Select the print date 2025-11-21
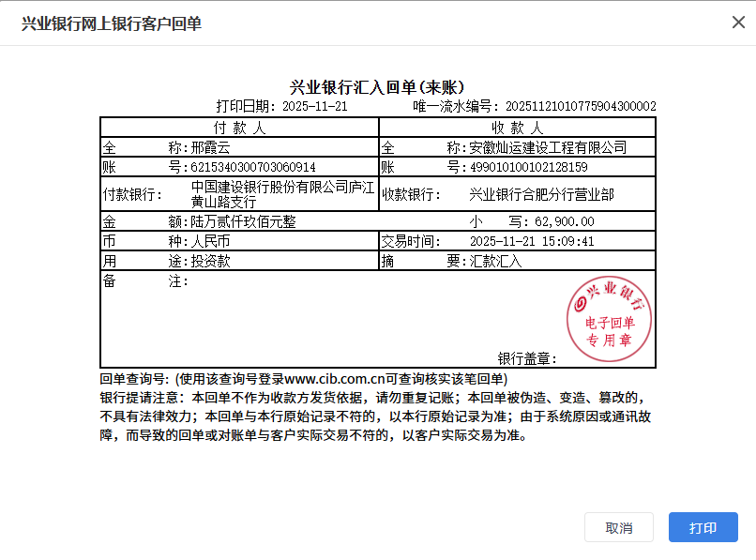Viewport: 756px width, 560px height. (x=315, y=107)
